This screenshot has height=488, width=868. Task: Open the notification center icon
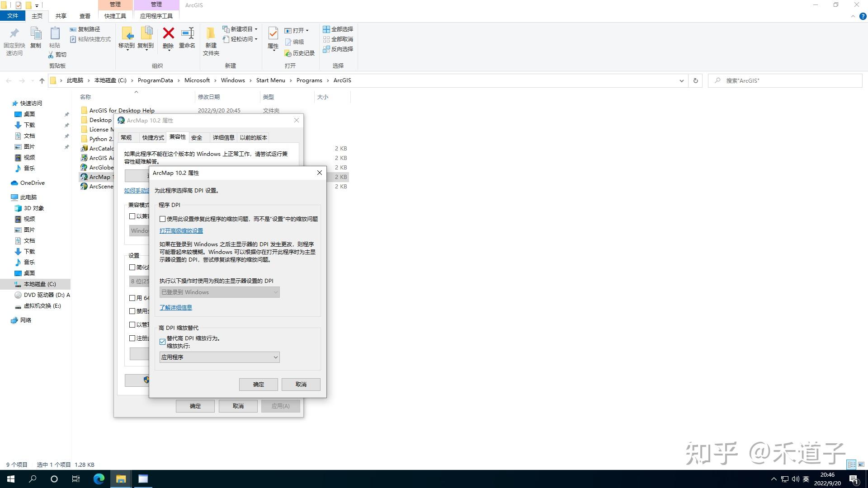(x=854, y=479)
